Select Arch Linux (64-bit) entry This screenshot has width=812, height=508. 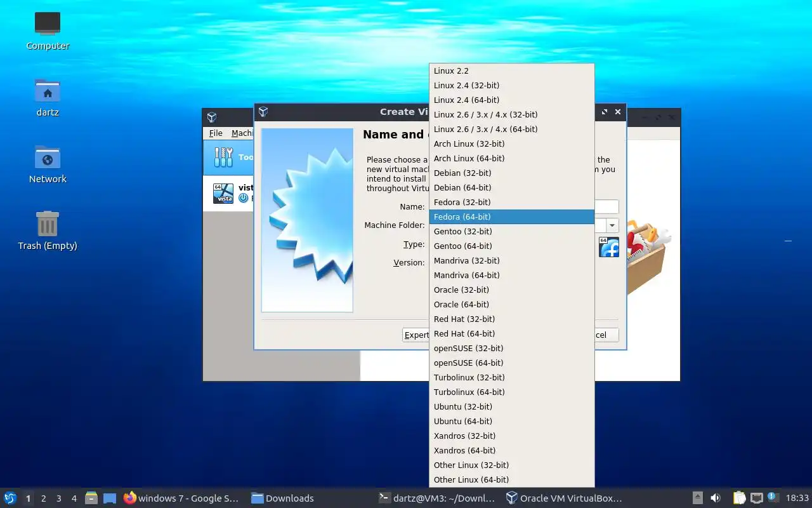[512, 158]
